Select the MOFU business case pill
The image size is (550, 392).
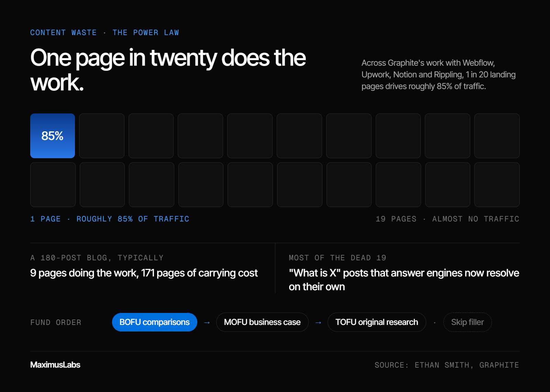(262, 322)
